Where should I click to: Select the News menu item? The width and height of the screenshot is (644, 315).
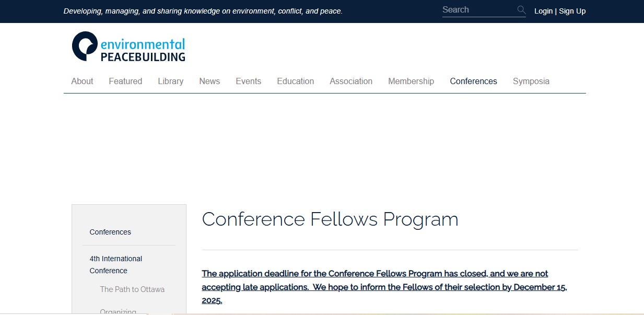click(x=209, y=81)
